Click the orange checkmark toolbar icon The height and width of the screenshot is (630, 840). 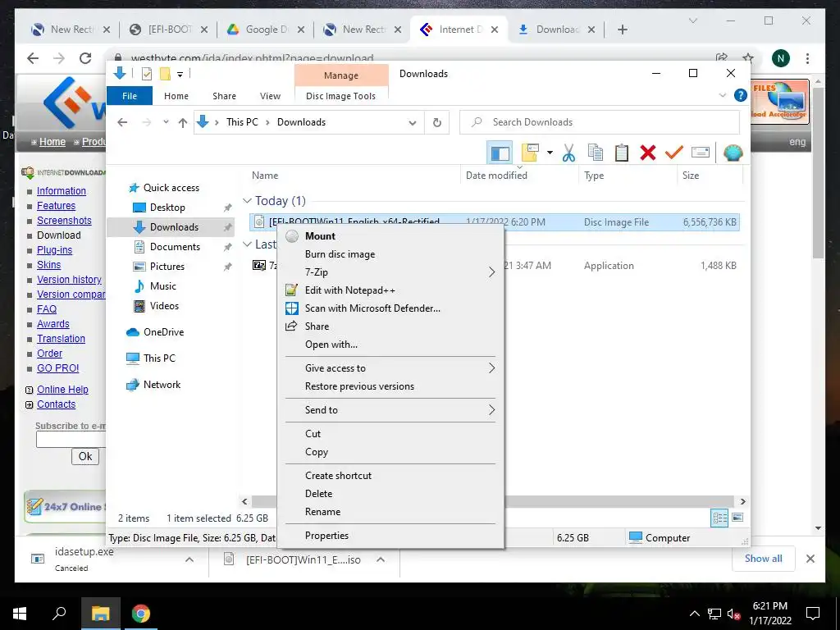coord(674,153)
